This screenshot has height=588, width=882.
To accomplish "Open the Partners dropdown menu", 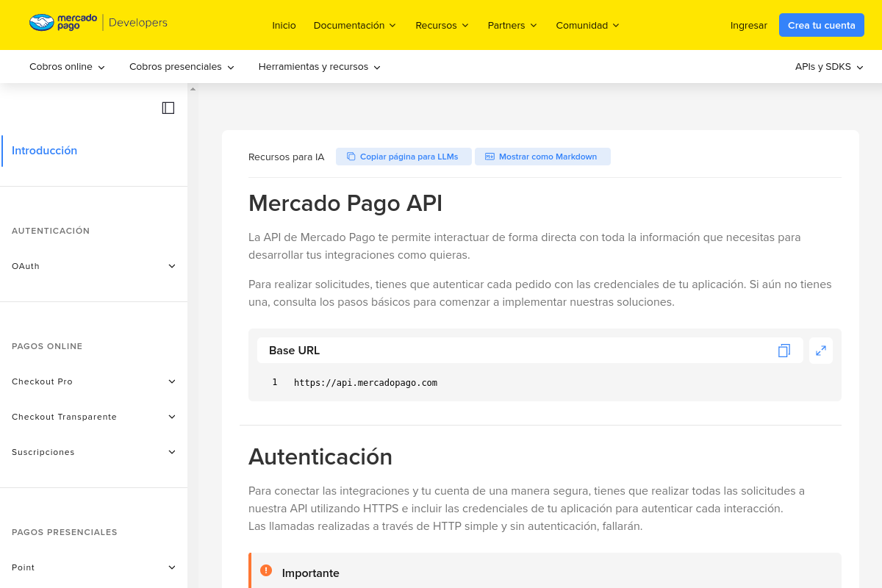I will 512,25.
